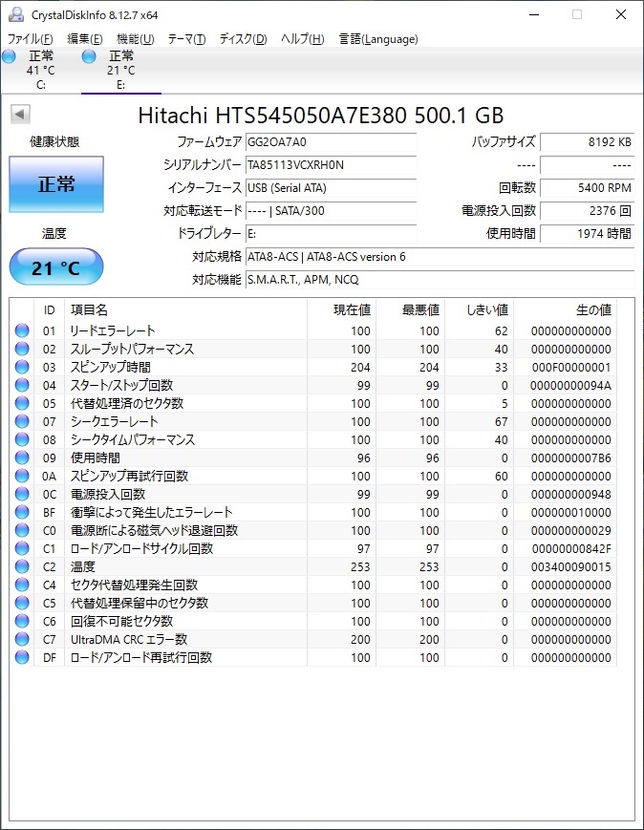Click the 回転数 value 5400 RPM
Screen dimensions: 644x830
588,188
